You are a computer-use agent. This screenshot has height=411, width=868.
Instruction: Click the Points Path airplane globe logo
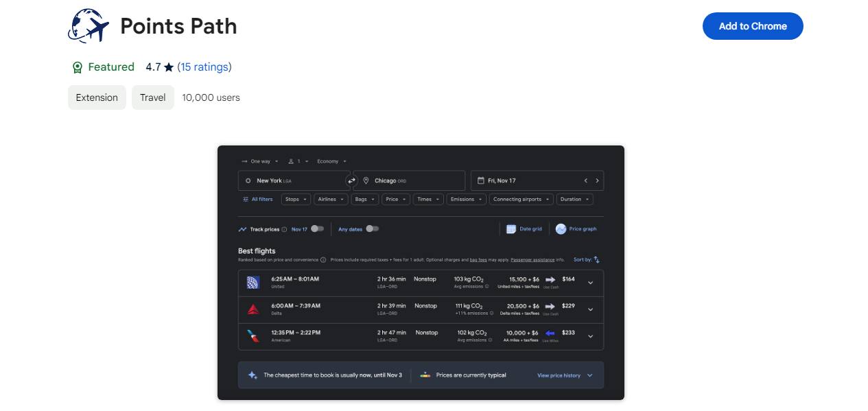coord(89,26)
